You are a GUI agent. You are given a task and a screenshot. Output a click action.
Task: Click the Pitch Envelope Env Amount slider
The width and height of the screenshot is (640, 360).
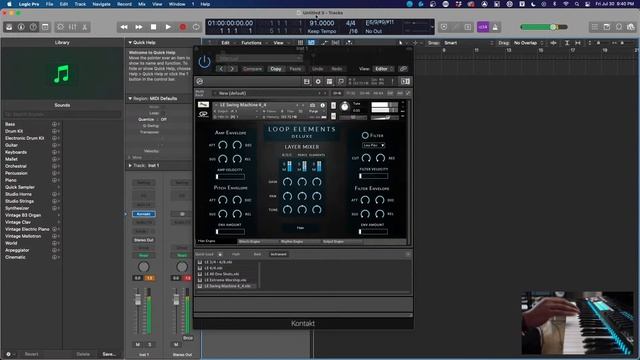tap(230, 231)
